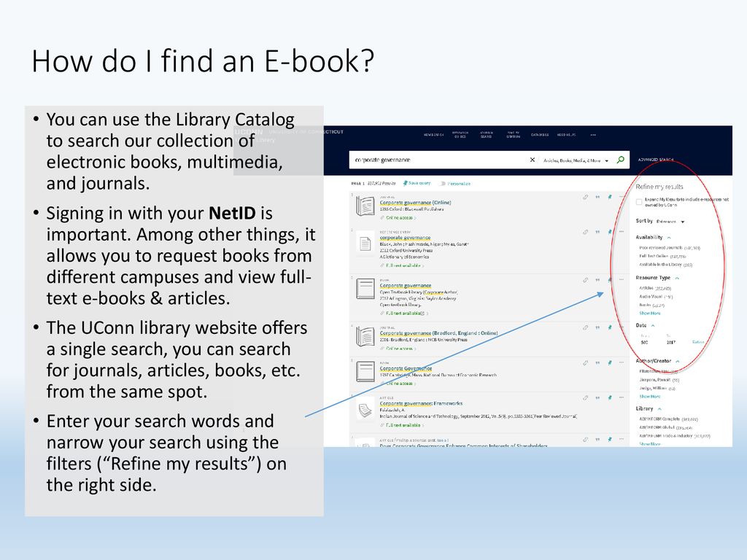Viewport: 747px width, 560px height.
Task: Open the New Search menu item
Action: pyautogui.click(x=433, y=135)
